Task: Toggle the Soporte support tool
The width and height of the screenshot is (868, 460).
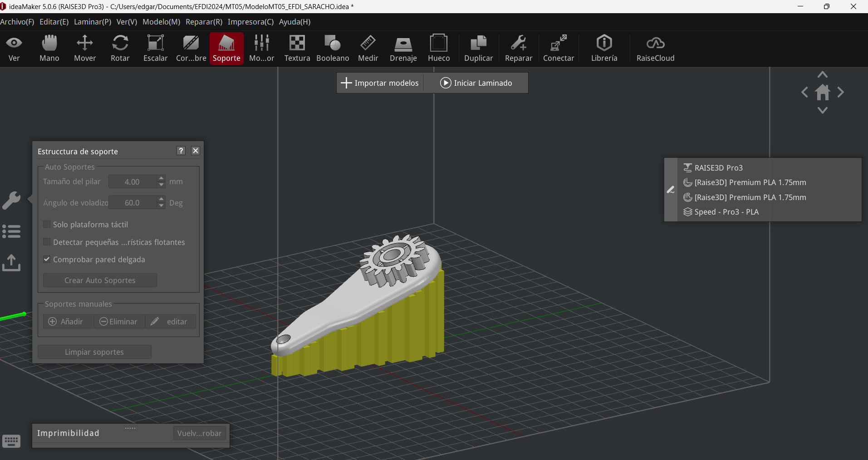Action: click(x=226, y=49)
